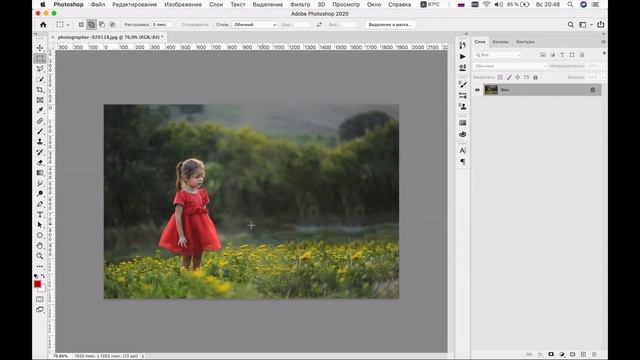Open the Character panel icon
The width and height of the screenshot is (640, 360).
462,150
